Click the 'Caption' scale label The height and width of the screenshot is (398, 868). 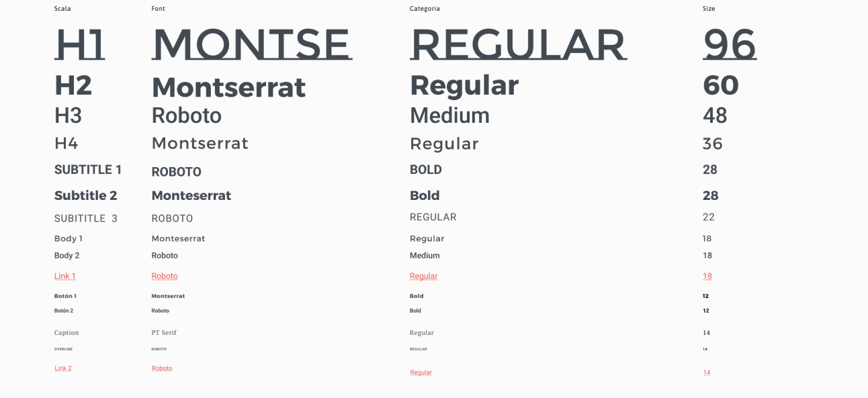point(67,333)
